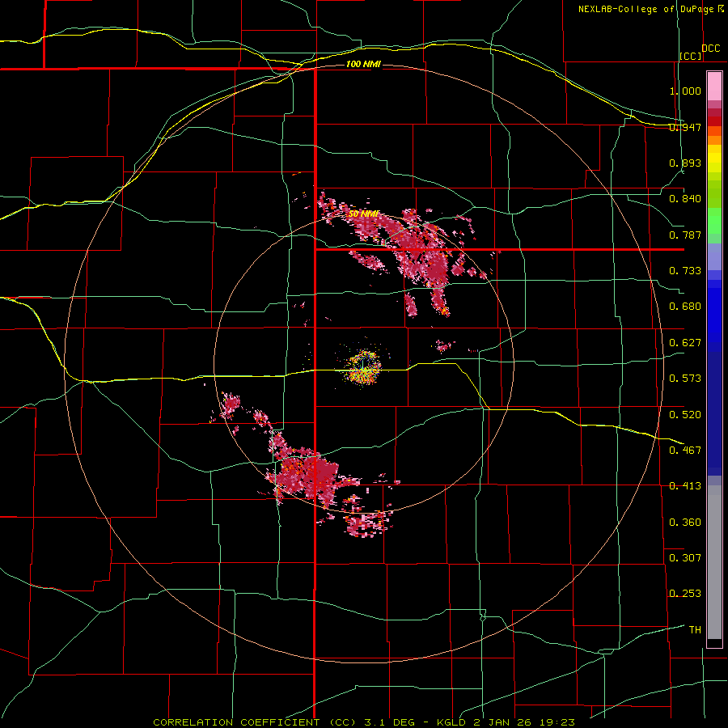The width and height of the screenshot is (728, 728).
Task: Select the 0.787 scale value
Action: tap(685, 235)
